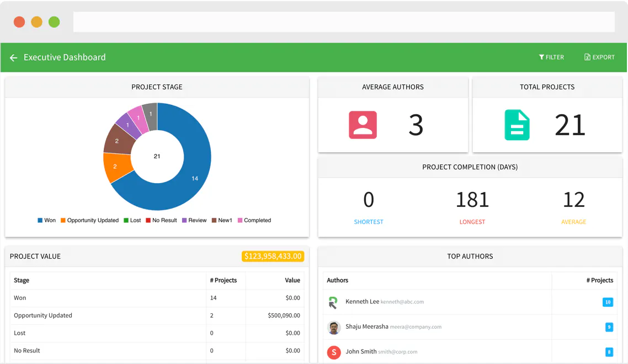Click John Smith's orange avatar icon
628x364 pixels.
[334, 352]
